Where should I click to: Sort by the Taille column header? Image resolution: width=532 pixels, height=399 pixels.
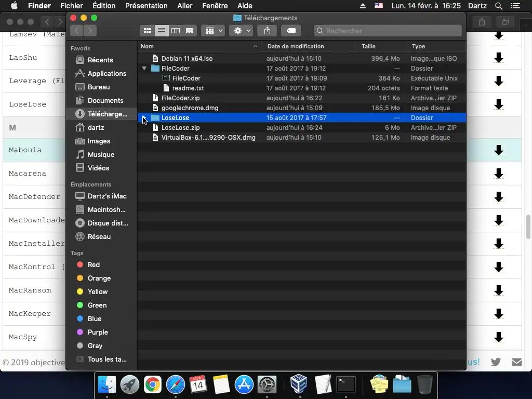[381, 46]
